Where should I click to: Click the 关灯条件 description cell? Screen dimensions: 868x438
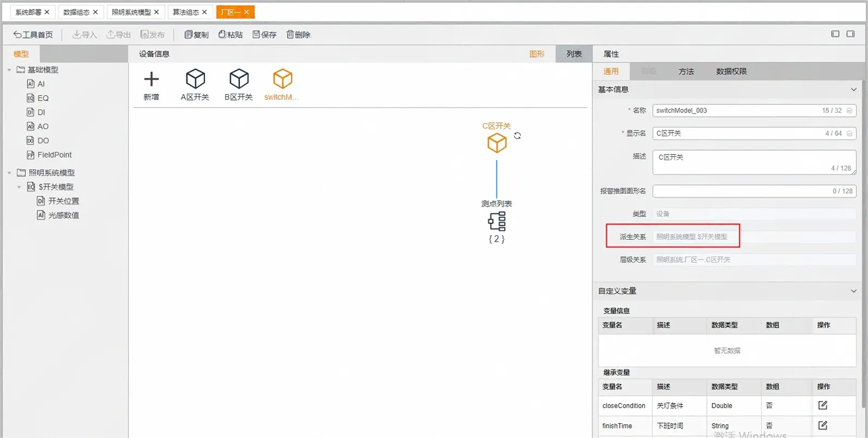point(679,406)
